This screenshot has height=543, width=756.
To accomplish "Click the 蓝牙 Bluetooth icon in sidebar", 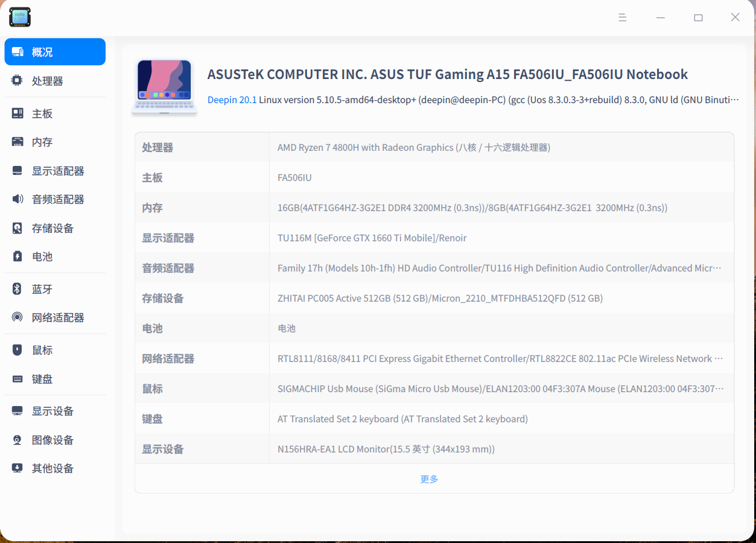I will coord(17,289).
